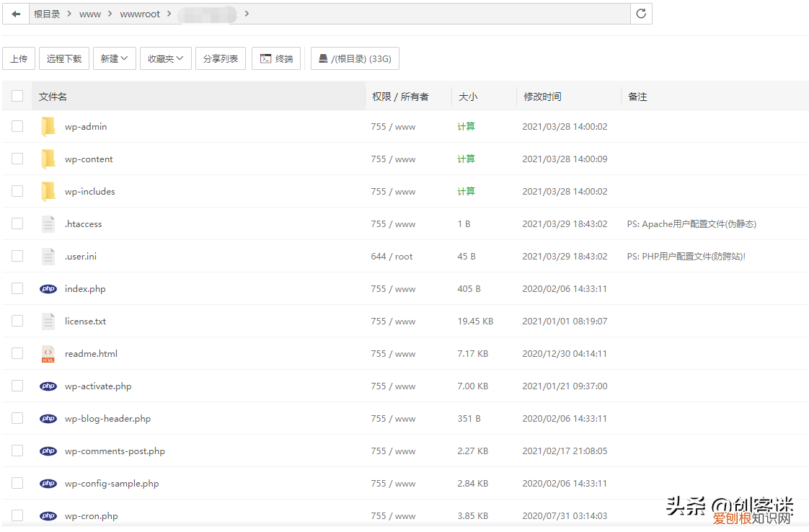Expand the 新建 (New) dropdown
This screenshot has height=532, width=809.
tap(114, 59)
